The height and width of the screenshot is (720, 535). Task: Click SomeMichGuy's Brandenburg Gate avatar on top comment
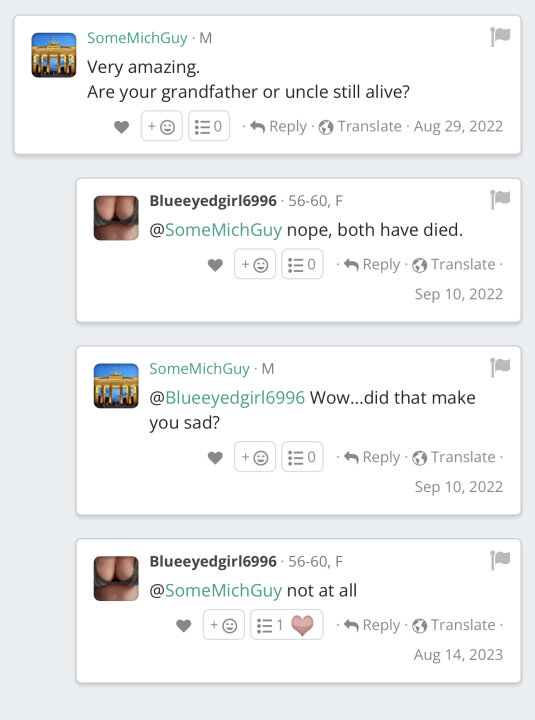pyautogui.click(x=54, y=55)
